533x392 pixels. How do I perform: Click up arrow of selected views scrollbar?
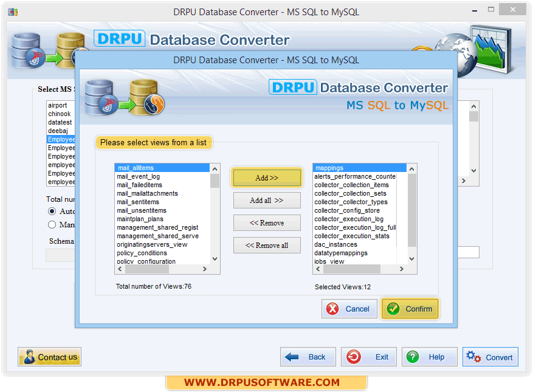(411, 169)
